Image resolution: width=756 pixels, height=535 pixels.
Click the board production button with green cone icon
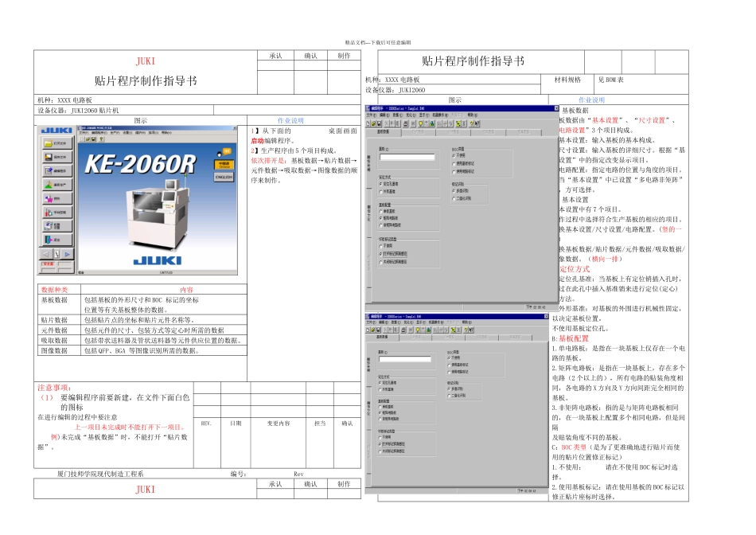[57, 185]
